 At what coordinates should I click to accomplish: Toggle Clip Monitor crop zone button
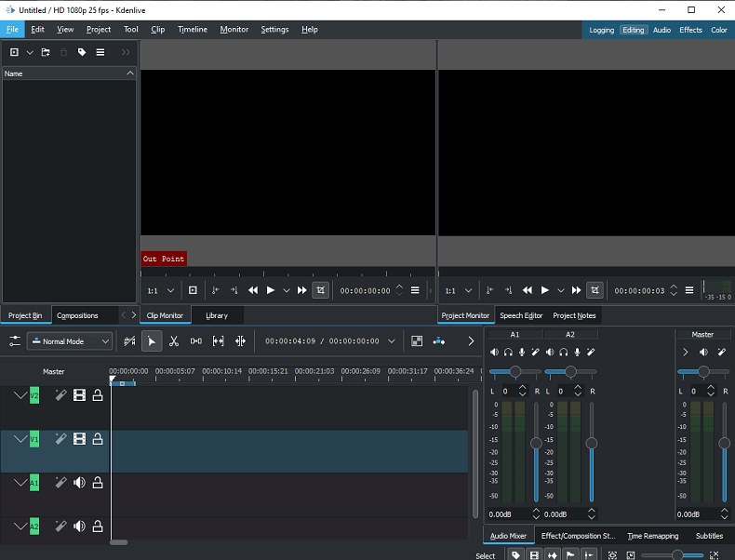[321, 290]
